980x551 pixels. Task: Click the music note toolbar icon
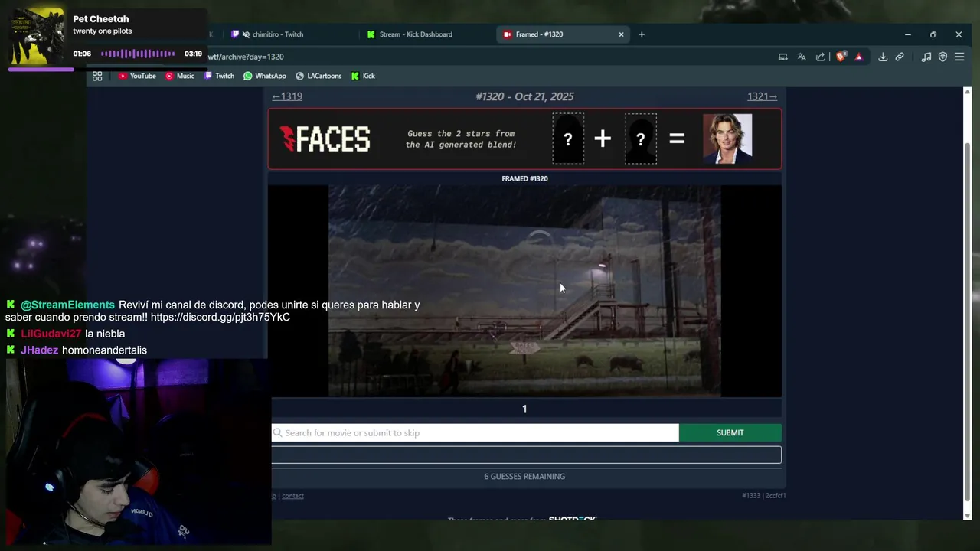[926, 57]
